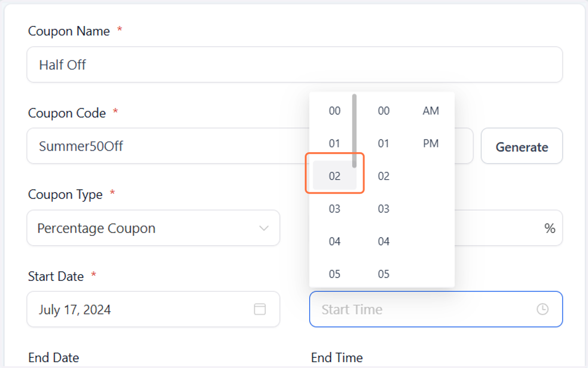Open the Percentage Coupon combo box

click(x=153, y=228)
